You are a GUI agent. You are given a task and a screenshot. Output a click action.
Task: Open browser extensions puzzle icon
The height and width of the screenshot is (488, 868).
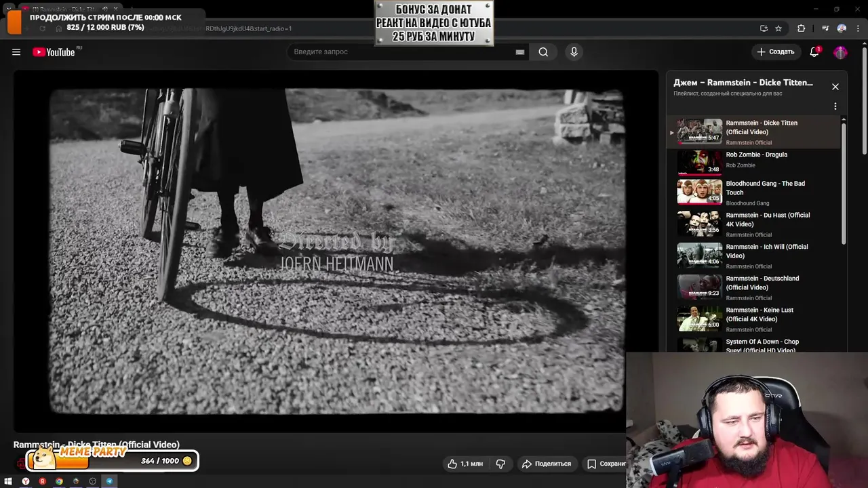tap(802, 28)
